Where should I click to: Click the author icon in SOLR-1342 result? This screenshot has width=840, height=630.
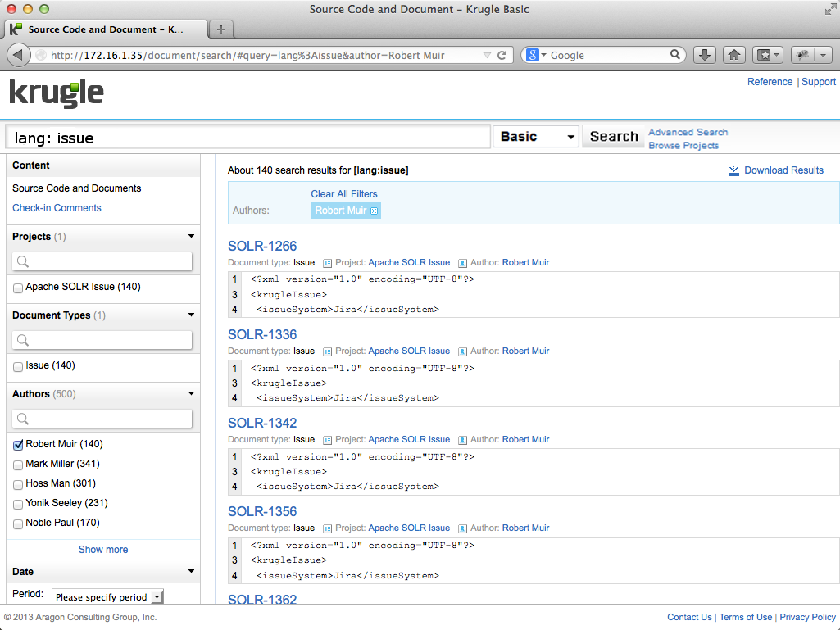461,440
